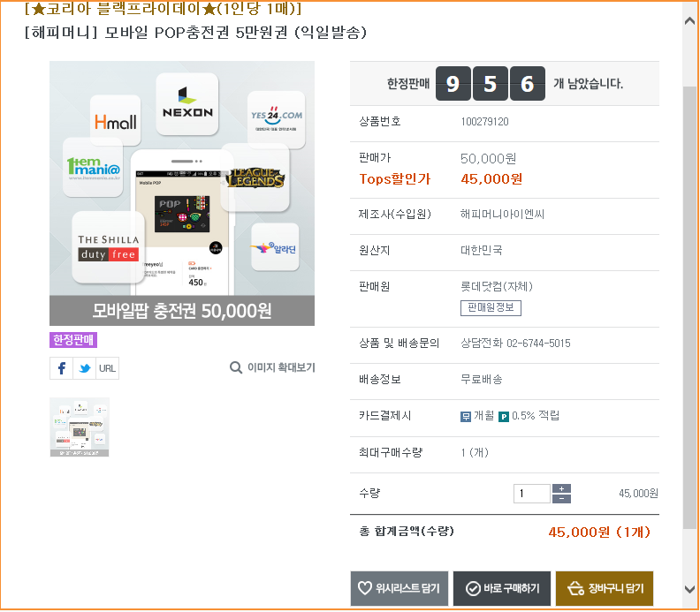Screen dimensions: 700x612
Task: Click the 한정판매 purple badge
Action: tap(73, 340)
